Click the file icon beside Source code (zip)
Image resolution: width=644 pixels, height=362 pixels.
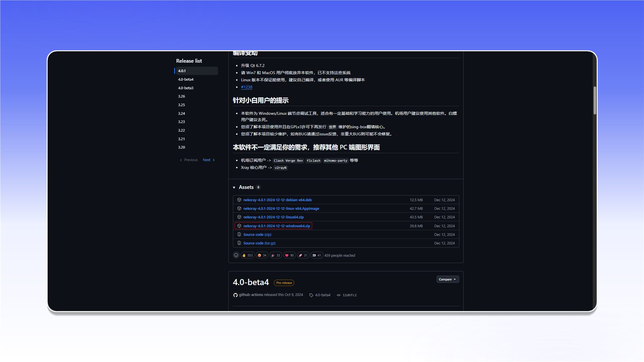(239, 235)
